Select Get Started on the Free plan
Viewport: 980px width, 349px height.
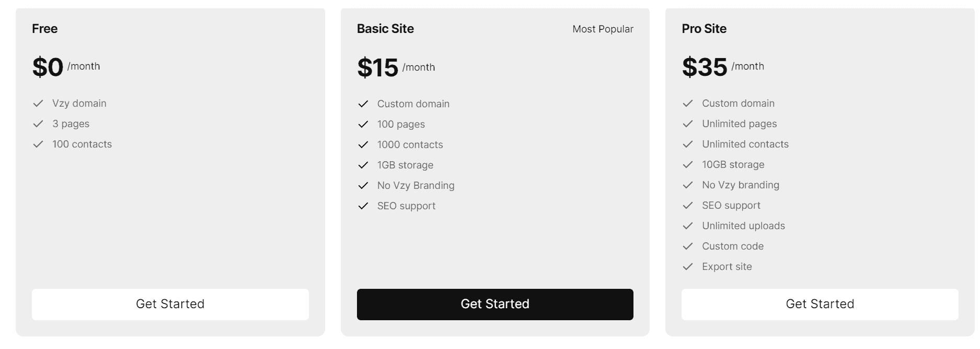point(170,304)
